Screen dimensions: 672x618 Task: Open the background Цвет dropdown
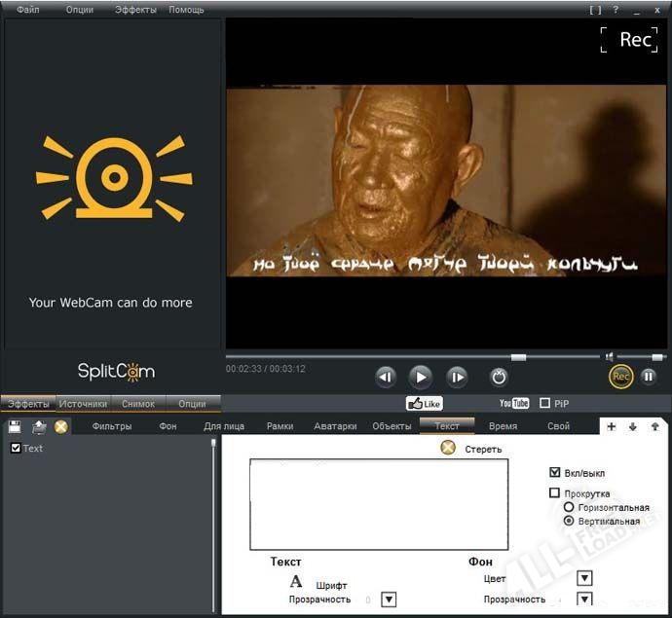point(584,579)
